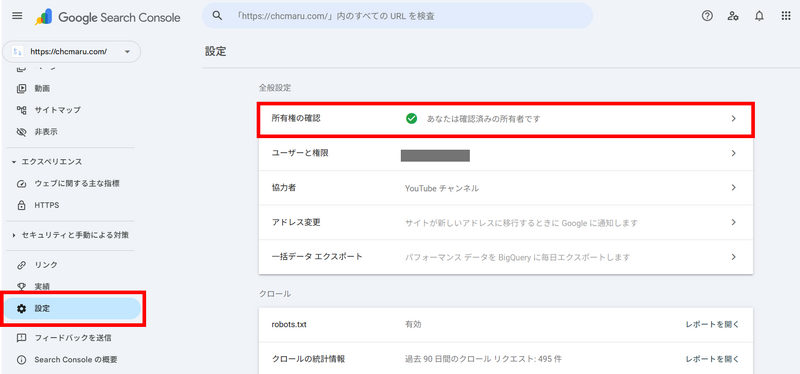Image resolution: width=800 pixels, height=374 pixels.
Task: Click the sitemap icon beside サイトマップ
Action: (x=21, y=110)
